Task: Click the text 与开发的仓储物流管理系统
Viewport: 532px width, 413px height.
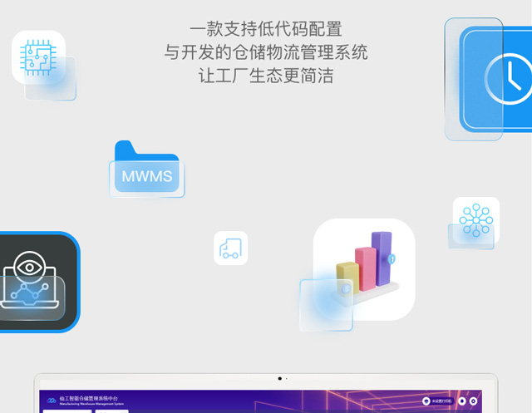Action: [266, 52]
